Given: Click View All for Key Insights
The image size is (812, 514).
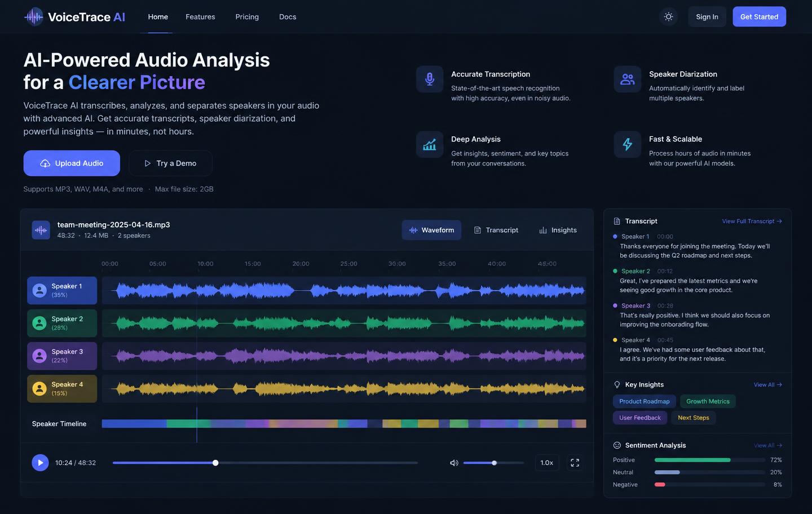Looking at the screenshot, I should point(768,385).
